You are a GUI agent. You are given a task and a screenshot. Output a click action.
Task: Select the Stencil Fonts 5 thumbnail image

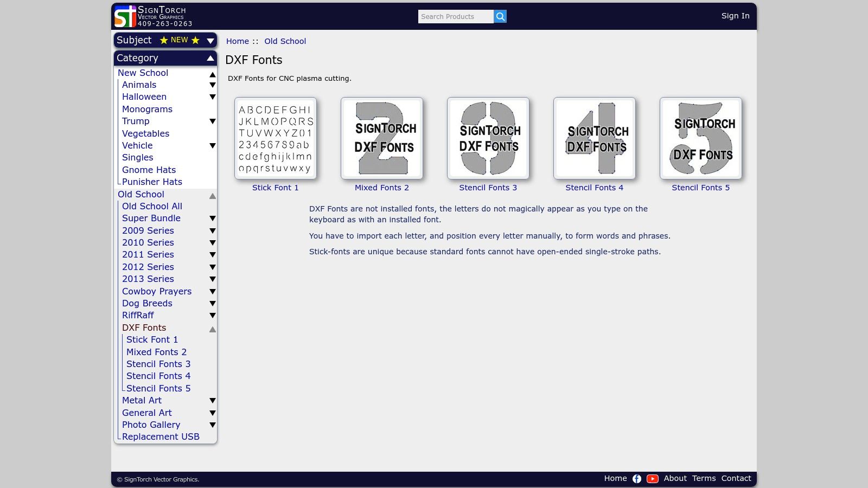click(x=701, y=138)
